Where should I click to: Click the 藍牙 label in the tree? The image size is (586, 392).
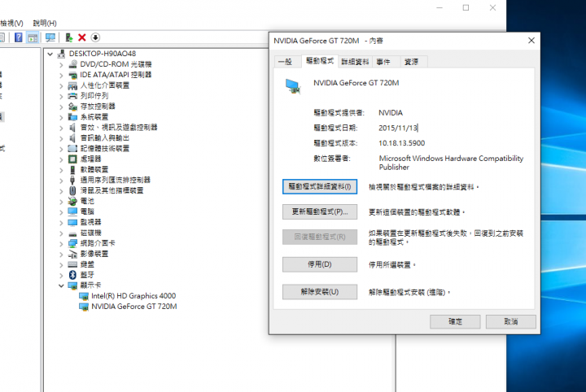[87, 275]
